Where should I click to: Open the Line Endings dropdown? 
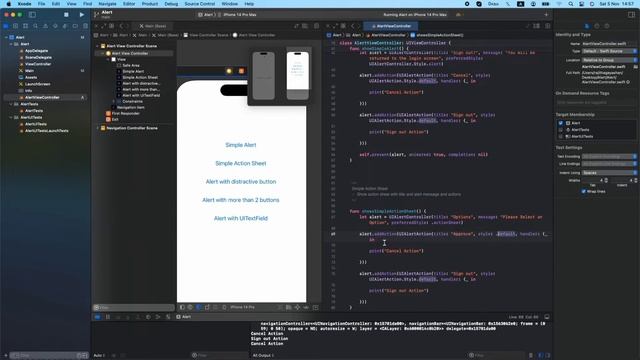(609, 164)
